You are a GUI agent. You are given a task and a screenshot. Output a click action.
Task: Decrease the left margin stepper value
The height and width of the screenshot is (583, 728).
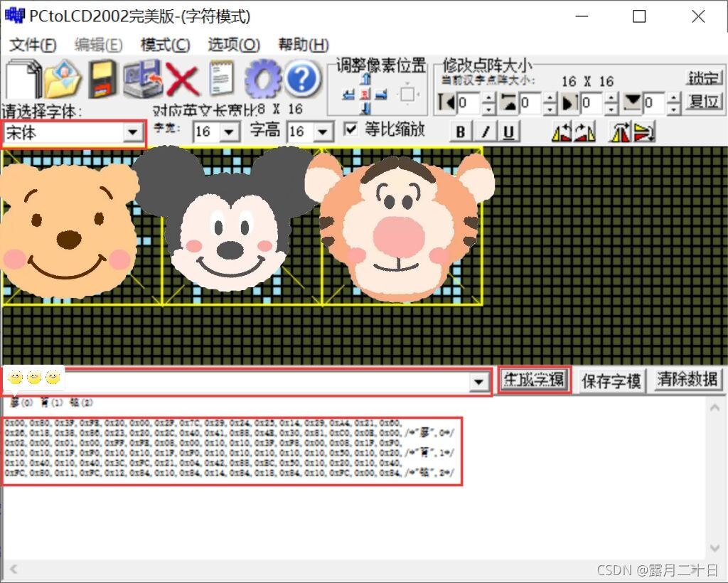pyautogui.click(x=488, y=109)
